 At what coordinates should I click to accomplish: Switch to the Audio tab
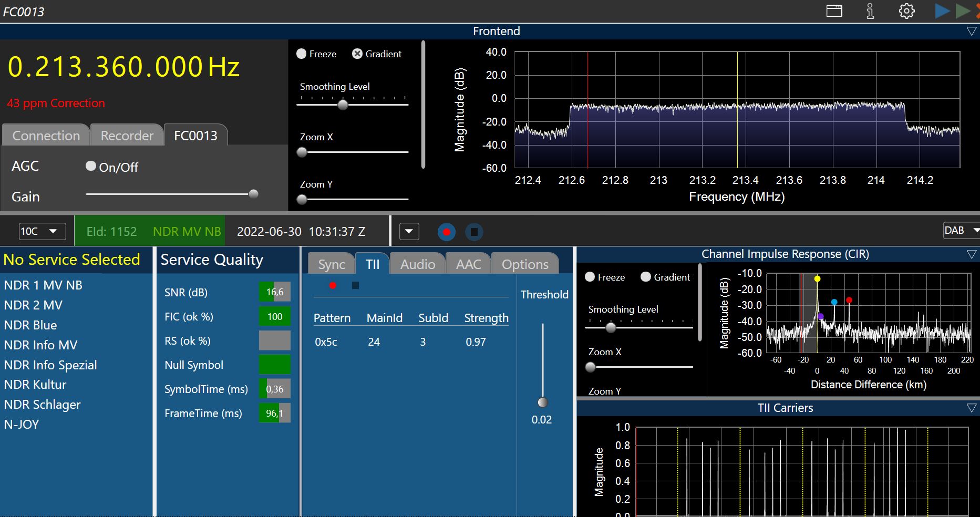(417, 264)
